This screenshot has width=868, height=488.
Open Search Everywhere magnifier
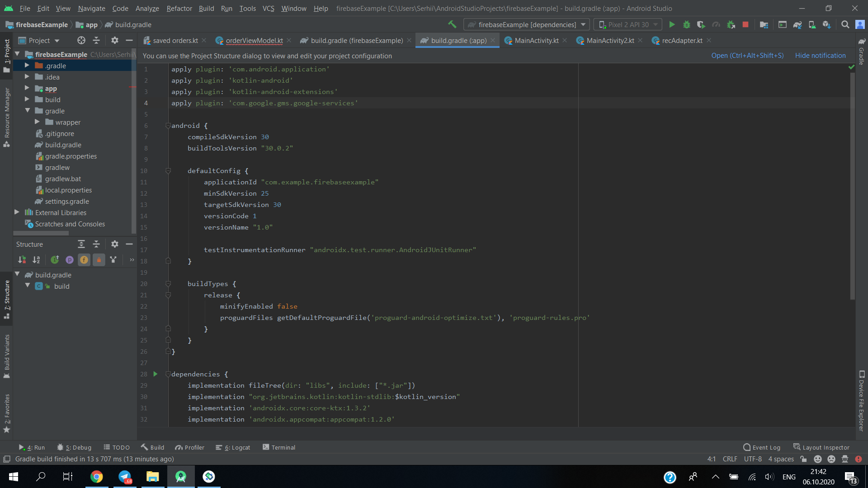click(x=845, y=24)
